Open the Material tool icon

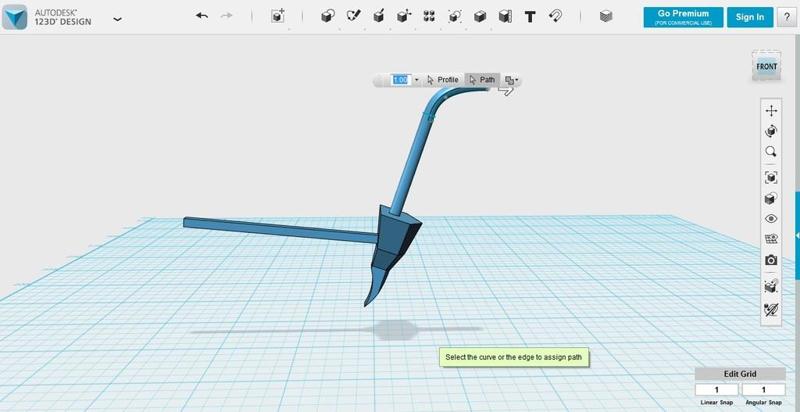click(x=606, y=17)
